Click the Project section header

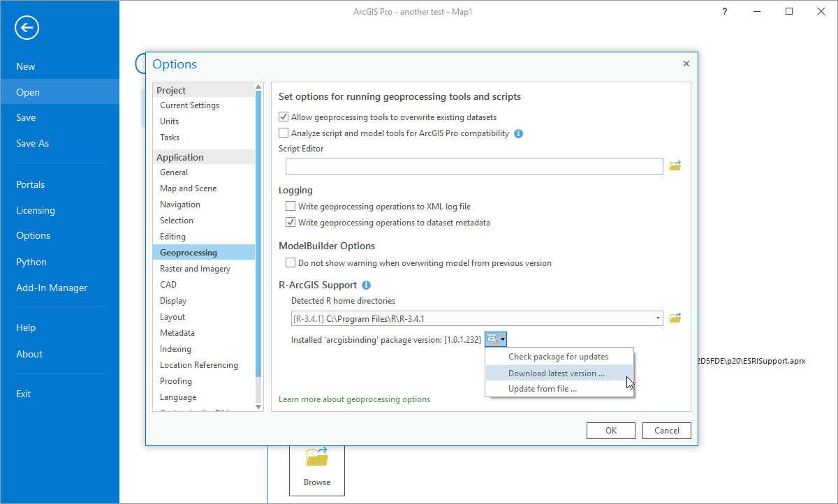204,90
